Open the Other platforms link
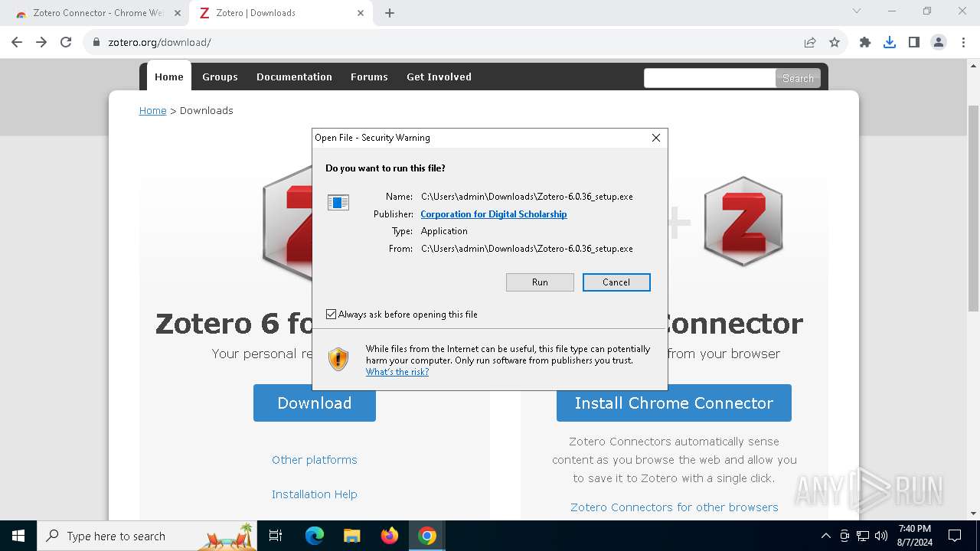The height and width of the screenshot is (551, 980). coord(315,460)
